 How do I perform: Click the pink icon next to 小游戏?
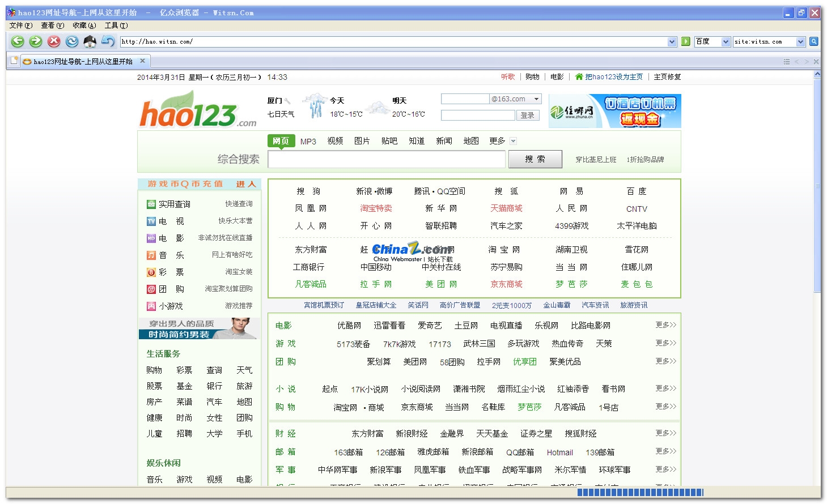click(151, 306)
